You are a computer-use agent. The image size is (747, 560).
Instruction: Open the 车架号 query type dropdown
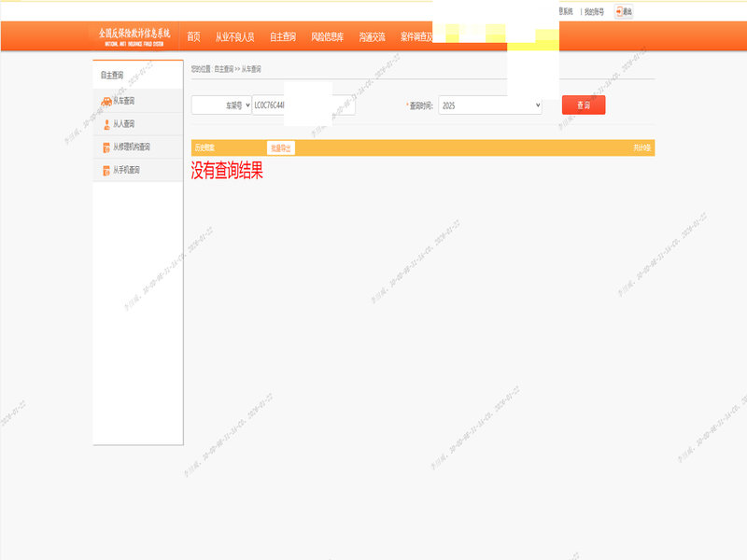pyautogui.click(x=221, y=106)
